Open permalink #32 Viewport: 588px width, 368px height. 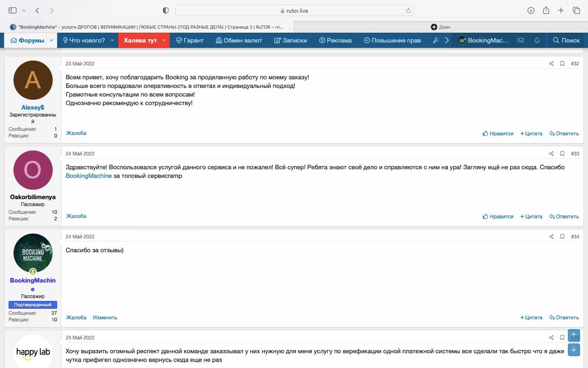tap(575, 64)
